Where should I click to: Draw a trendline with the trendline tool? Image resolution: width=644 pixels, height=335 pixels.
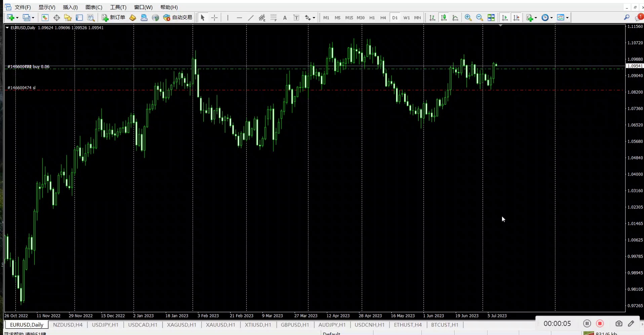pyautogui.click(x=251, y=18)
